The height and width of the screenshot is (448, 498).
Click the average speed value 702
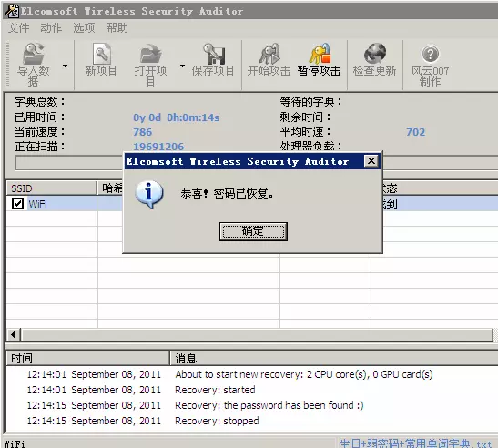[x=415, y=132]
